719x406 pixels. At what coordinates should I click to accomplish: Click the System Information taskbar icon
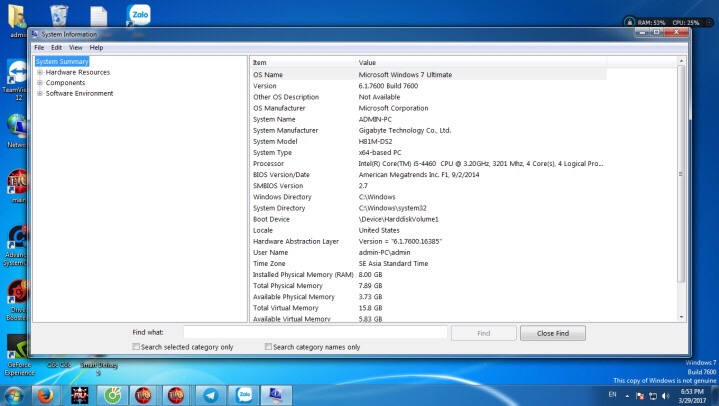276,395
